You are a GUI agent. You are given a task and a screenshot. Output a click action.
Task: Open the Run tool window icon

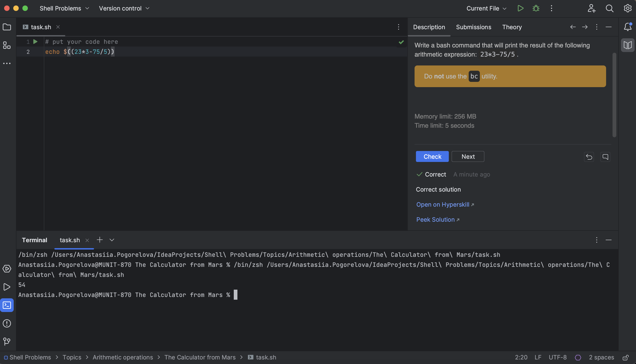(x=7, y=287)
